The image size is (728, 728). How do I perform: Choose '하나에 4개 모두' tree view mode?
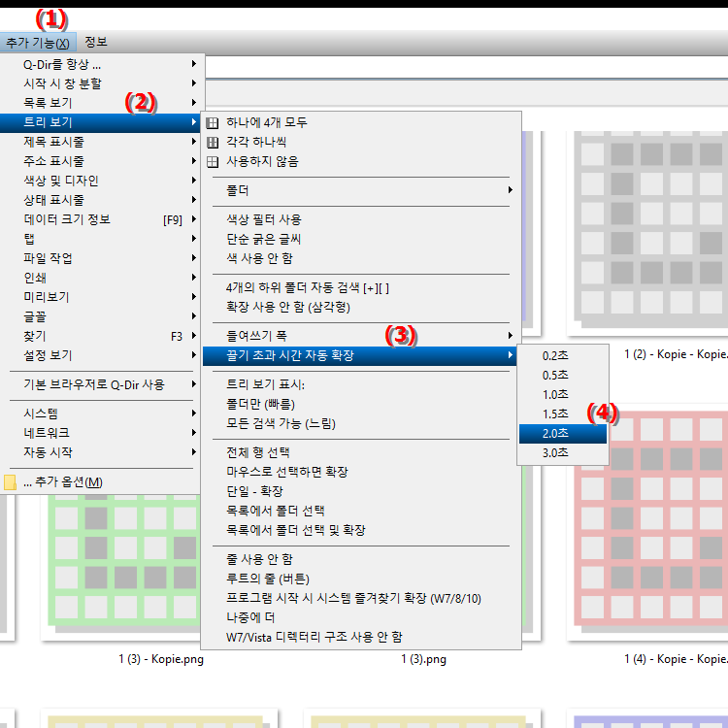[x=361, y=123]
